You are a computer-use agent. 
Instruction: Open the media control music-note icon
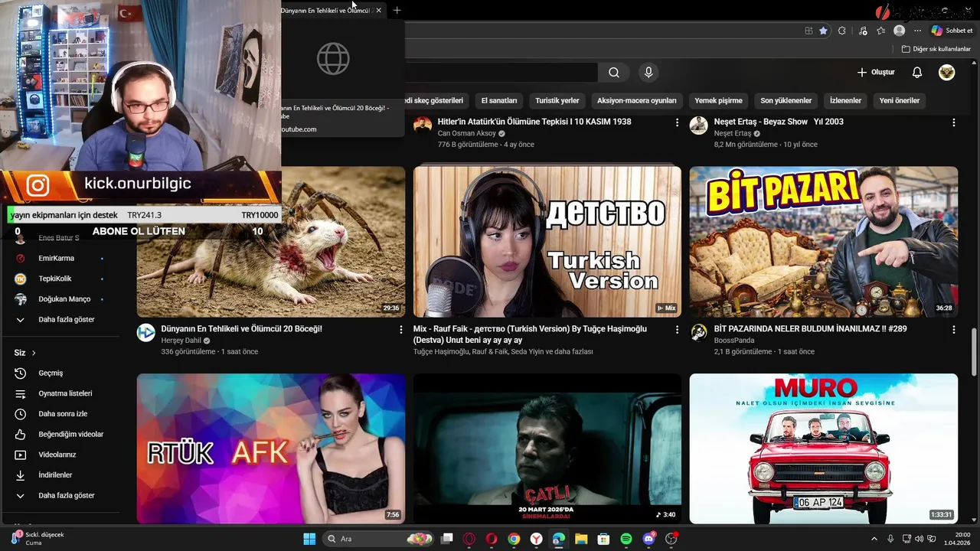[x=863, y=31]
